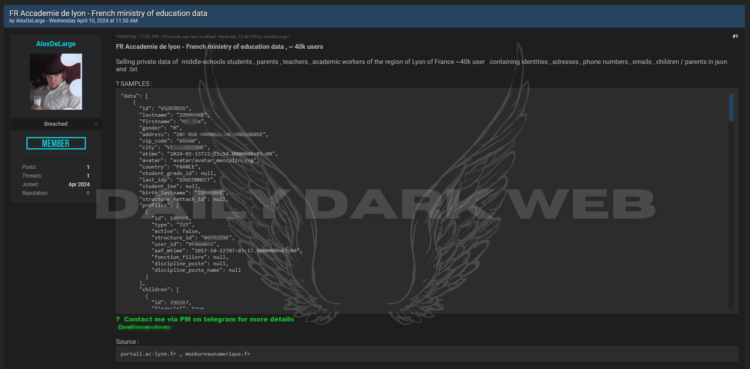This screenshot has width=750, height=369.
Task: Click the "Selling private data" description paragraph
Action: (421, 65)
